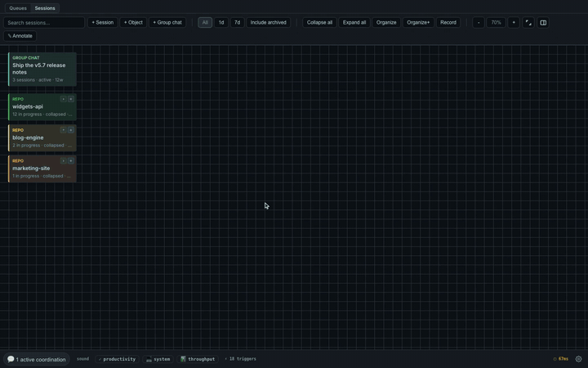This screenshot has width=588, height=368.
Task: Select the 1d time filter
Action: pos(221,23)
